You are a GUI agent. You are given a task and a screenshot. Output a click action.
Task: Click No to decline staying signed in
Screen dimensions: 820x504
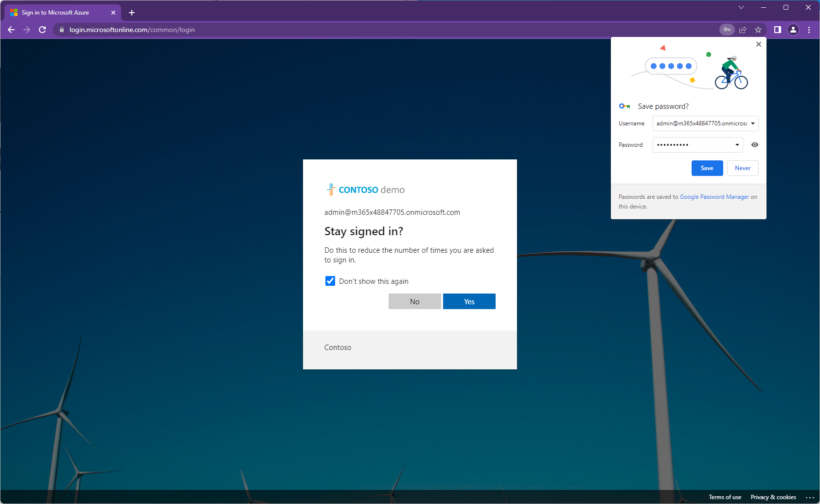[x=414, y=301]
